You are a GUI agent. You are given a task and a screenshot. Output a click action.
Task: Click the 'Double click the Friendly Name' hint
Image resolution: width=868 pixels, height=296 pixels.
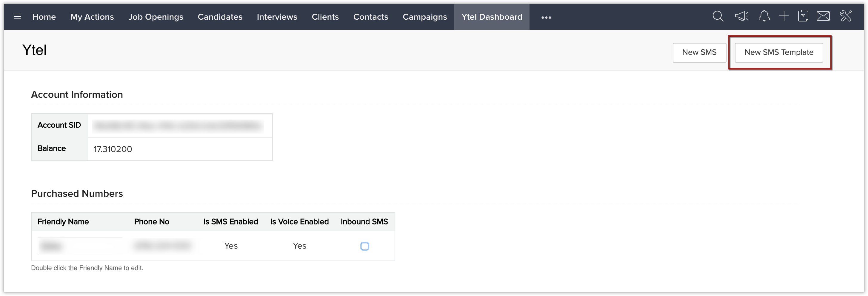(x=87, y=268)
